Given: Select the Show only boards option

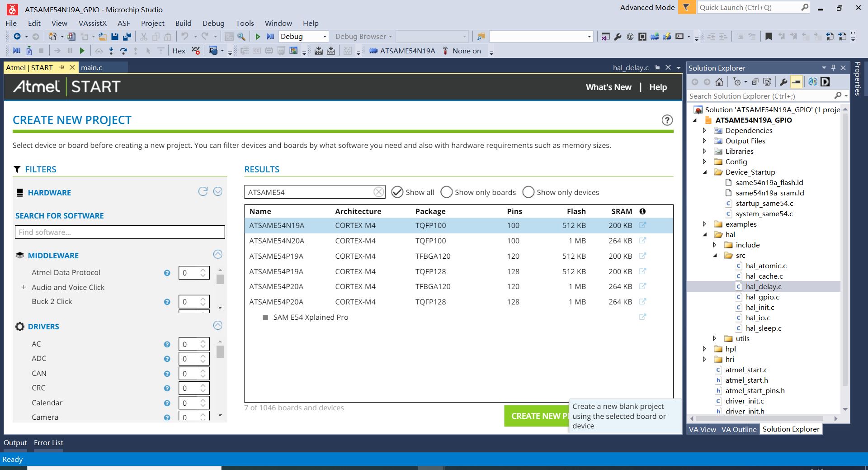Looking at the screenshot, I should tap(478, 192).
